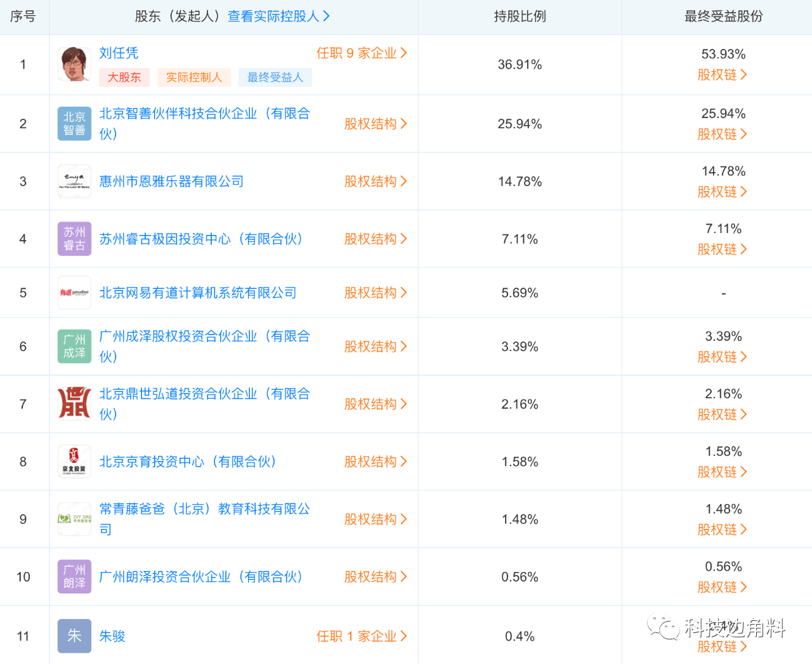Click the 实际控制人 tag
The height and width of the screenshot is (664, 812).
[x=194, y=77]
